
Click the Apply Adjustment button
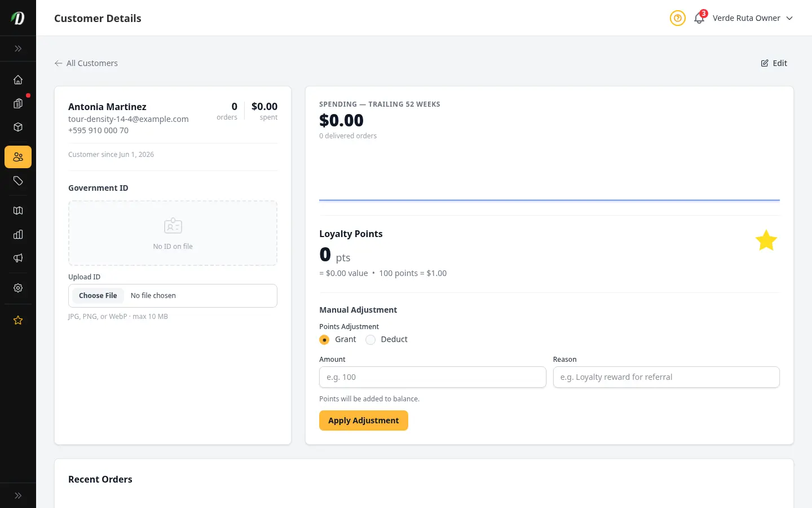pyautogui.click(x=364, y=421)
